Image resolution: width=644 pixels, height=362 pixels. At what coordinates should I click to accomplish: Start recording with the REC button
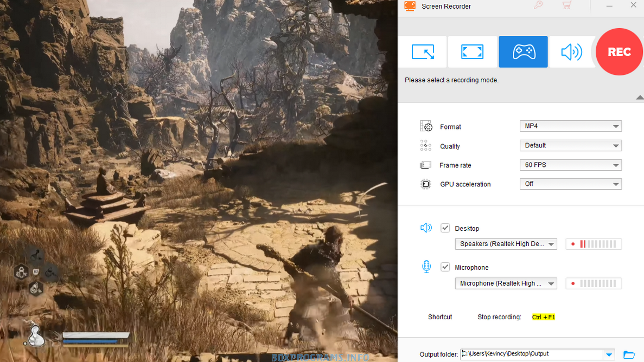[x=619, y=51]
